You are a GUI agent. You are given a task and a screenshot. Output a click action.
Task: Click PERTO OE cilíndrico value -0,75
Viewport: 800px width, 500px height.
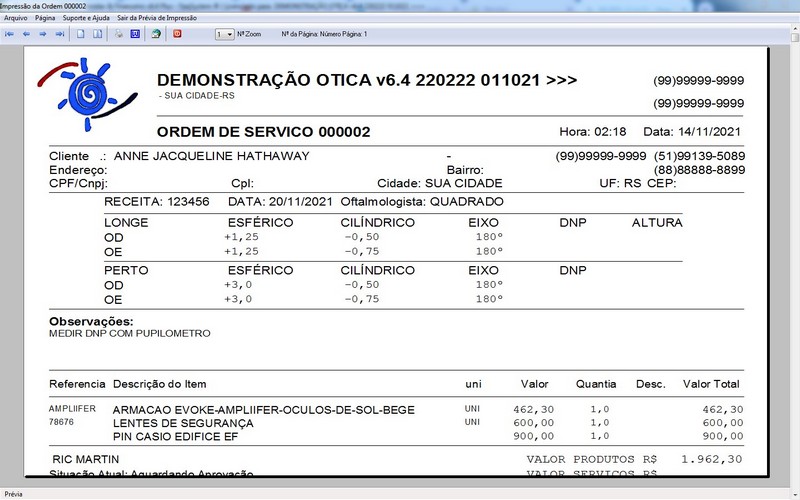pyautogui.click(x=362, y=299)
